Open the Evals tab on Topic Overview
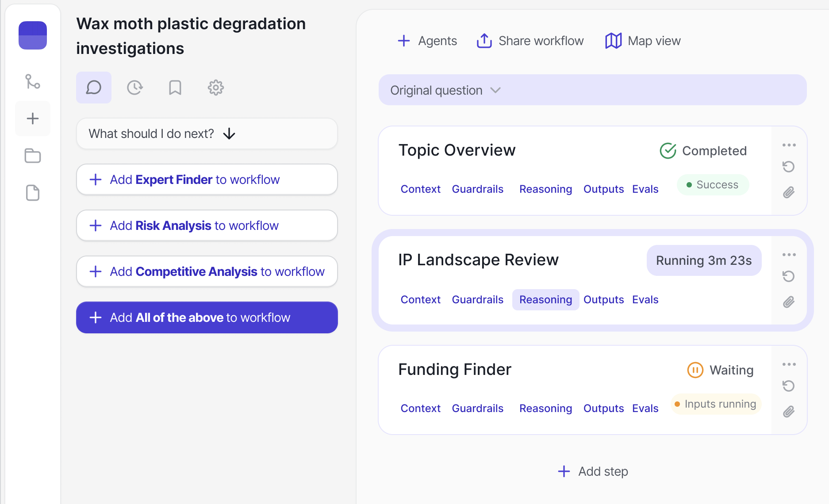The height and width of the screenshot is (504, 829). tap(645, 189)
